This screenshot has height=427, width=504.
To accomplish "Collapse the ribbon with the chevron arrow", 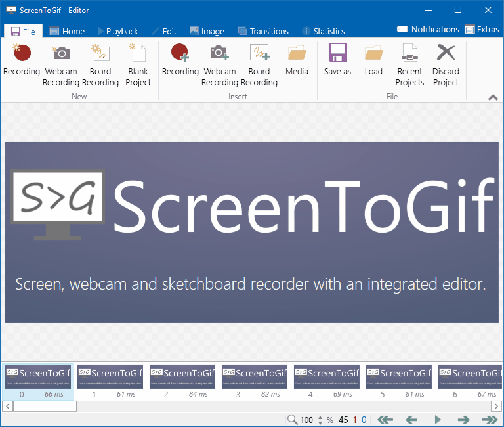I will [x=493, y=97].
